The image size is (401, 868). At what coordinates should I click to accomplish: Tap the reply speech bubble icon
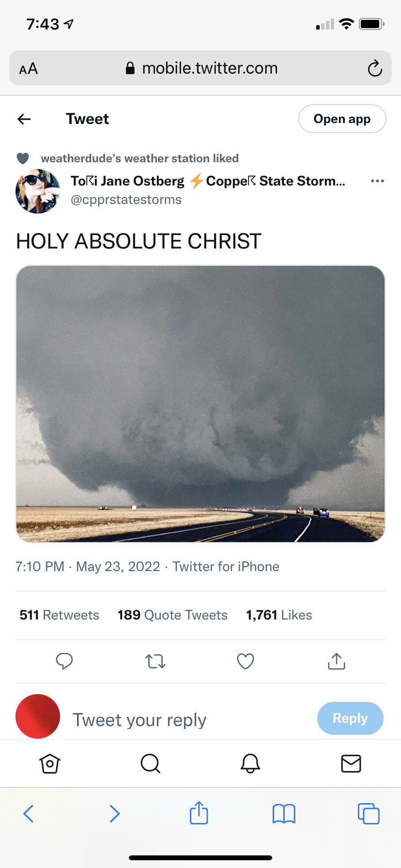tap(64, 661)
